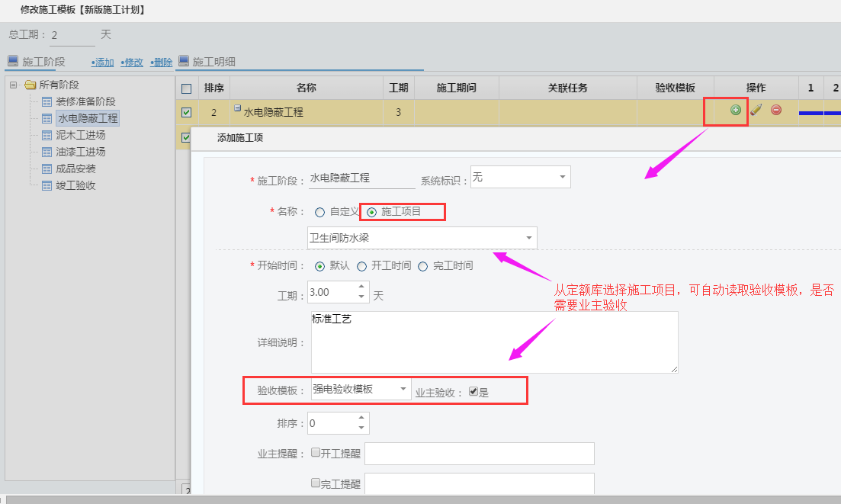
Task: Open 竣工验收 stage in the tree
Action: point(75,185)
